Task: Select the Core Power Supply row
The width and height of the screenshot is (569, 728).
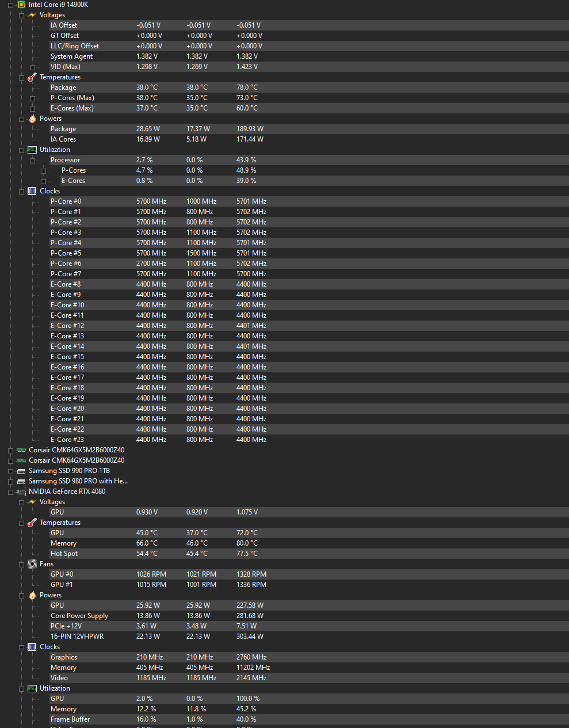Action: pos(309,616)
